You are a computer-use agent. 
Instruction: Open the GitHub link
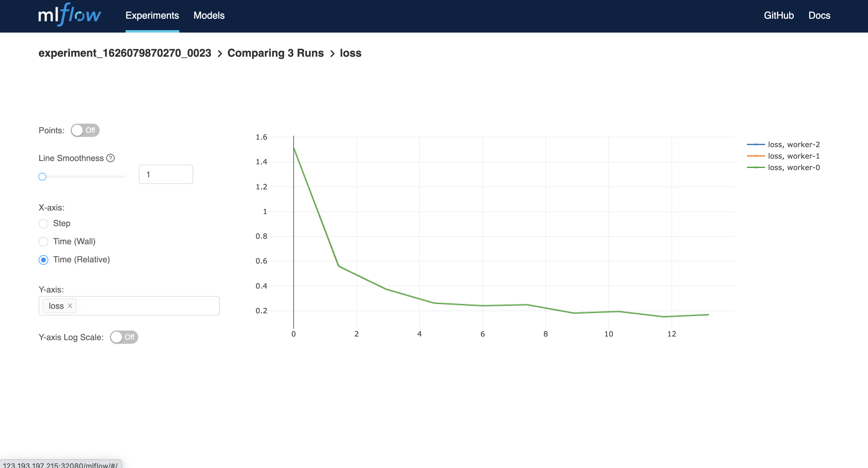[x=779, y=15]
